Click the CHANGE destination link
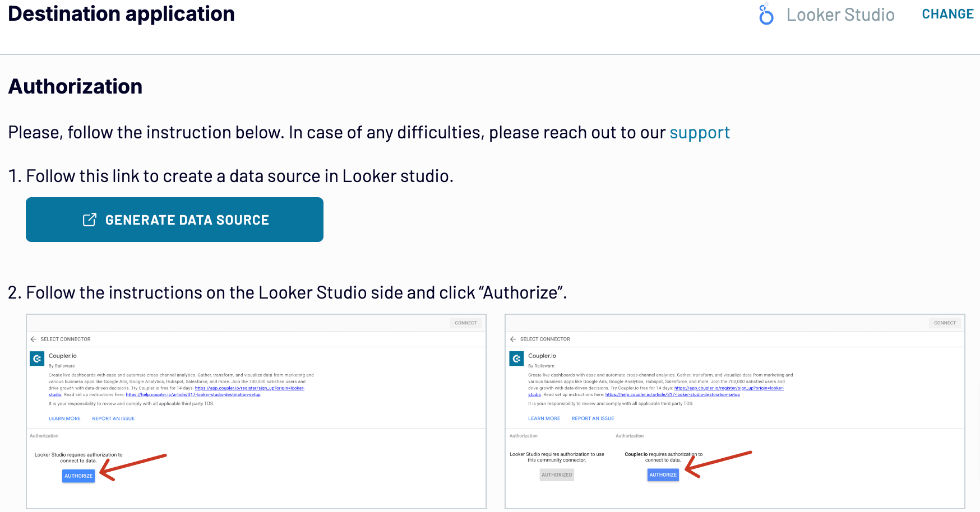Image resolution: width=980 pixels, height=512 pixels. 947,14
